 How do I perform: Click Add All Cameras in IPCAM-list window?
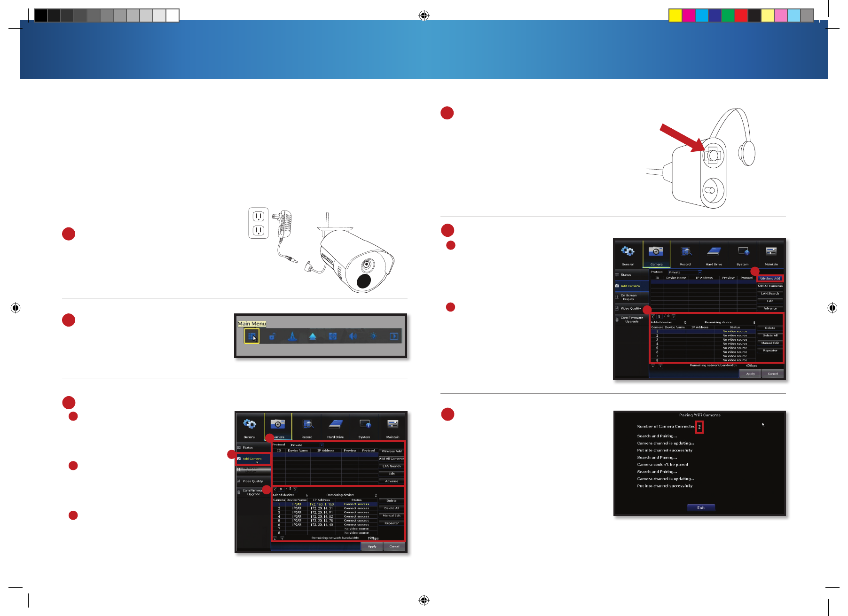pos(392,459)
